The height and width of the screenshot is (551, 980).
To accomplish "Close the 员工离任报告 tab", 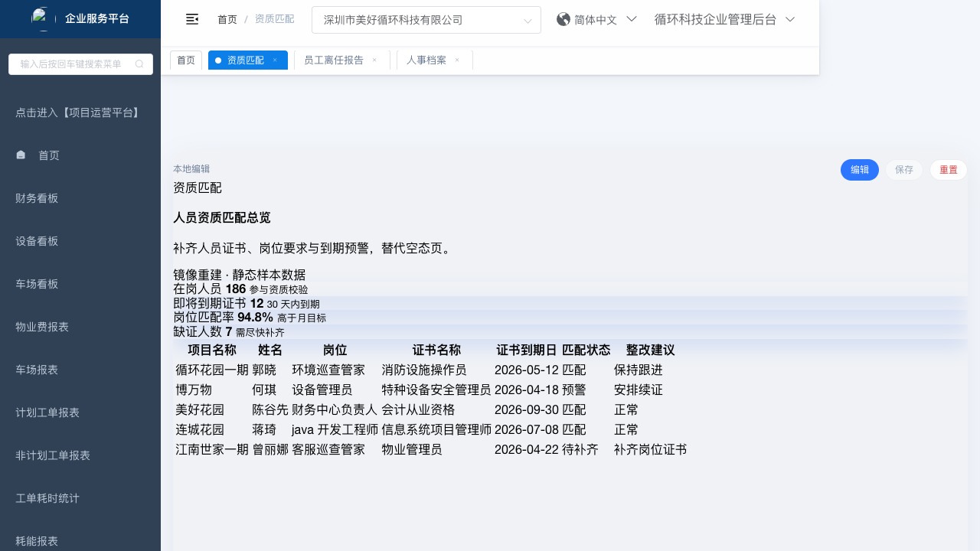I will coord(374,60).
